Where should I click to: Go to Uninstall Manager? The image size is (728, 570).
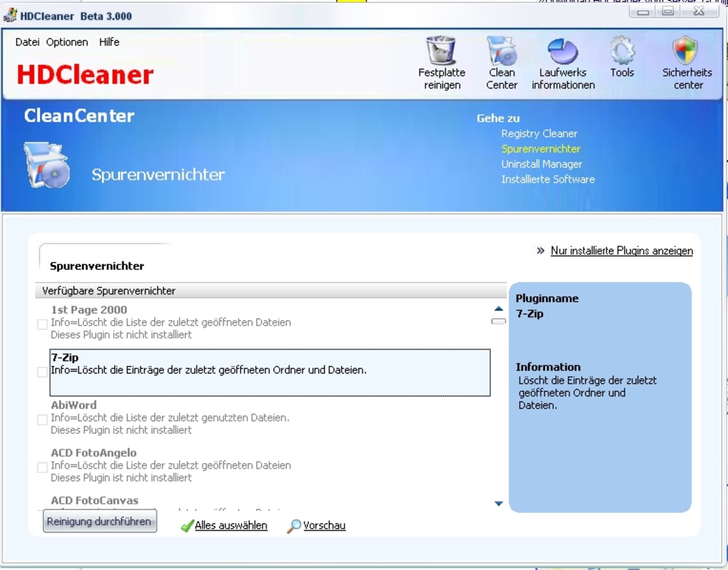[541, 164]
